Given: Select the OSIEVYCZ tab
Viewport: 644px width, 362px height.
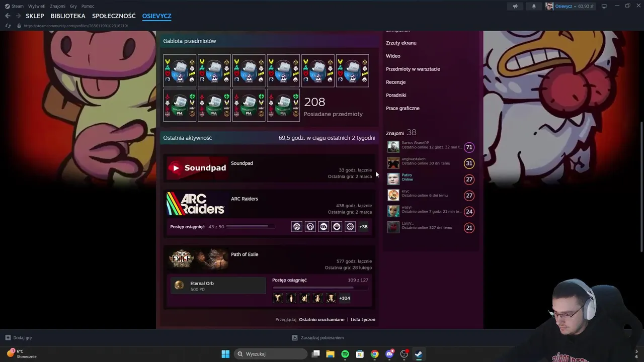Looking at the screenshot, I should point(157,16).
